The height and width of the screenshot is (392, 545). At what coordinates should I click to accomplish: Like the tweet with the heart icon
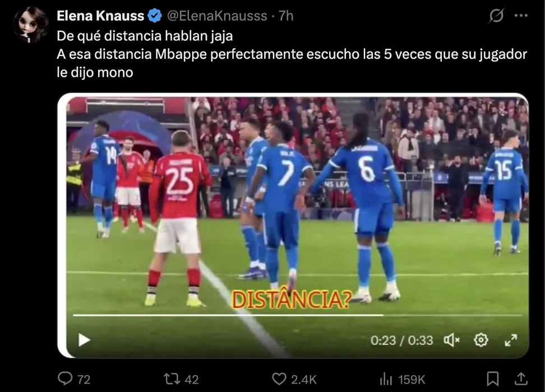tap(279, 379)
